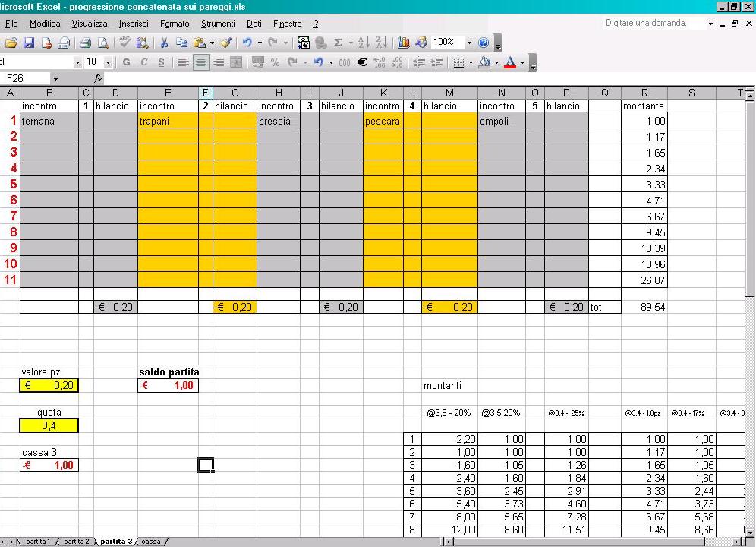Click the Format Painter brush icon
The image size is (756, 547).
coord(227,43)
